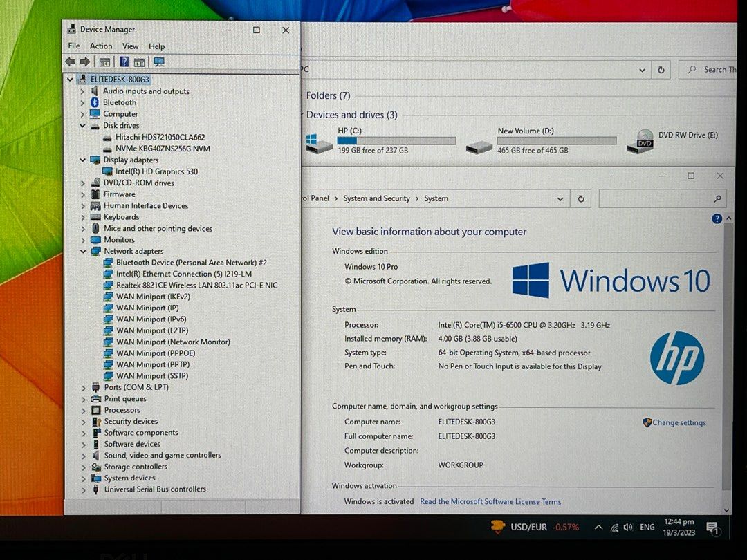Click the forward arrow in Device Manager toolbar

[84, 62]
